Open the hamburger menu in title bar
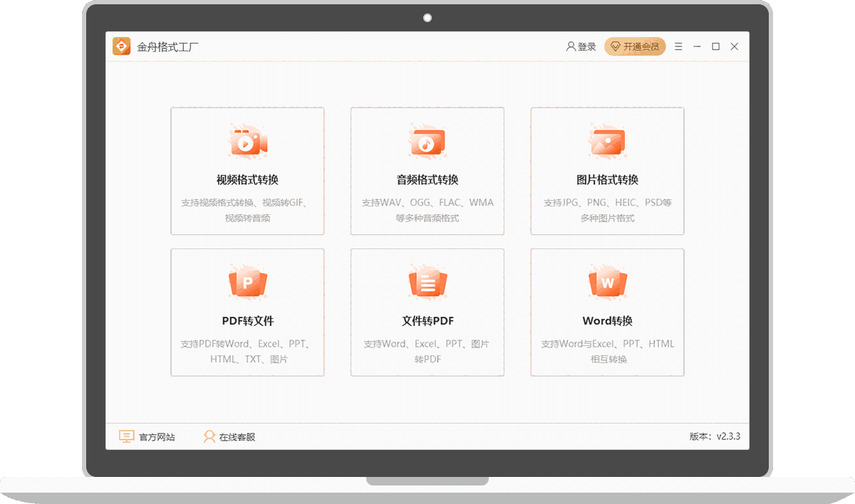 click(678, 46)
